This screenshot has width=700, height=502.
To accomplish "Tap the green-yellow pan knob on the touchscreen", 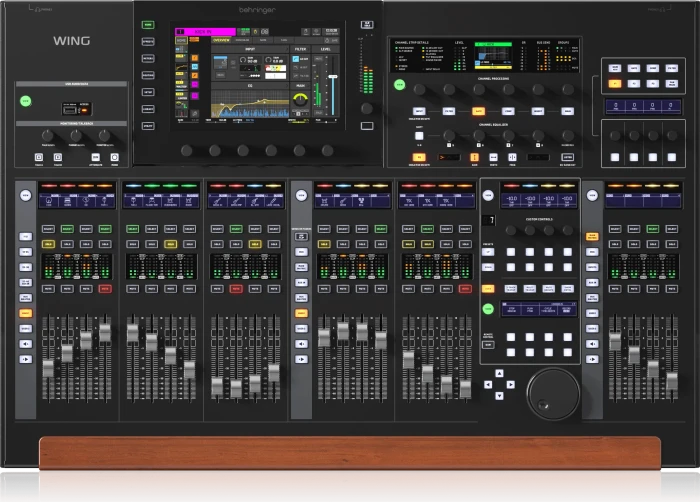I will 300,99.
